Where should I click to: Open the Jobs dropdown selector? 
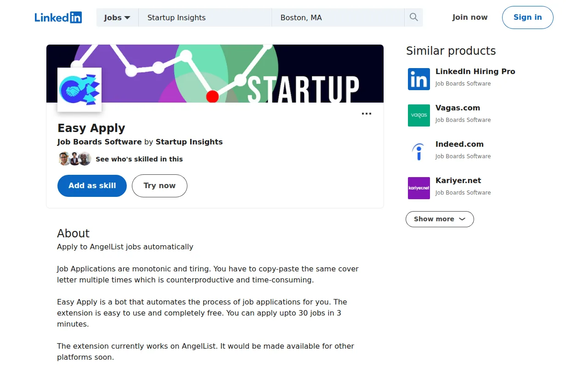[117, 17]
